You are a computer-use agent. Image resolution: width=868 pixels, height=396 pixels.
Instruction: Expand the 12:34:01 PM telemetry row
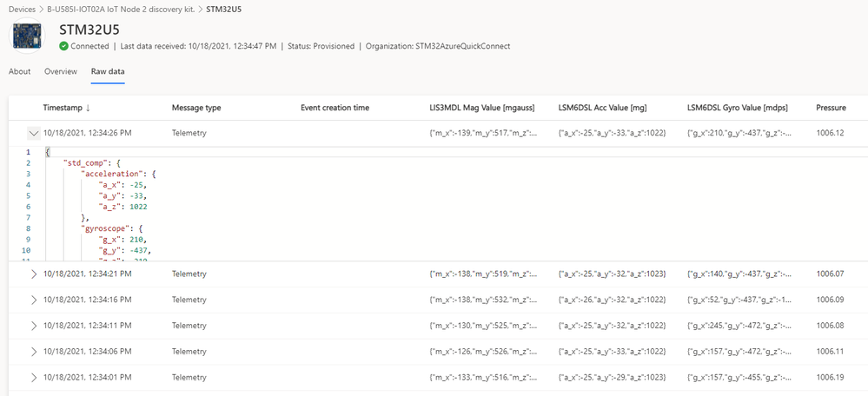coord(34,378)
